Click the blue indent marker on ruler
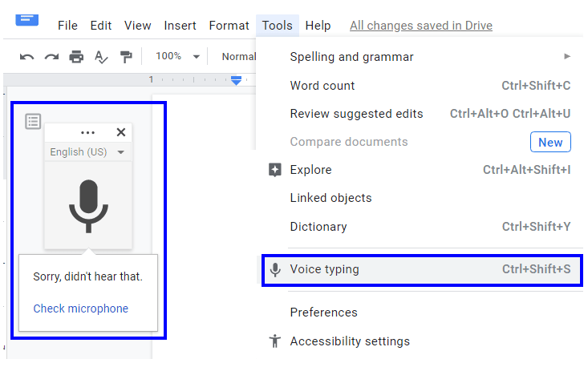Image resolution: width=588 pixels, height=367 pixels. tap(237, 80)
